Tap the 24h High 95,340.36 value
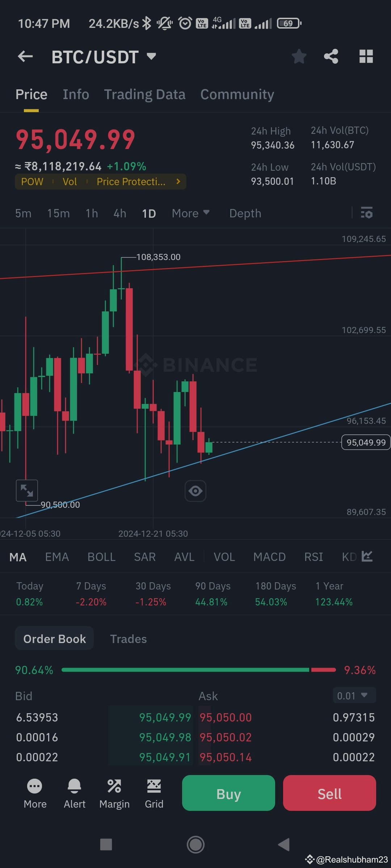391x868 pixels. [x=273, y=145]
